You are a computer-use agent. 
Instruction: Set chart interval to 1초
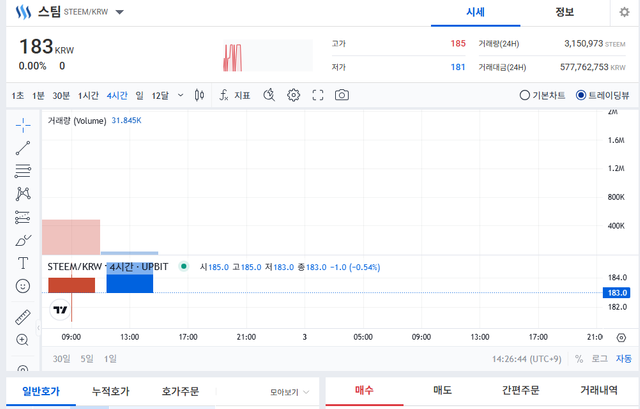coord(18,96)
